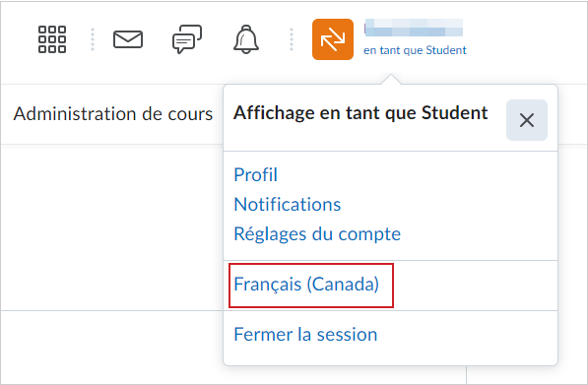Click the empty area below Administration de cours
This screenshot has width=588, height=385.
[x=111, y=228]
